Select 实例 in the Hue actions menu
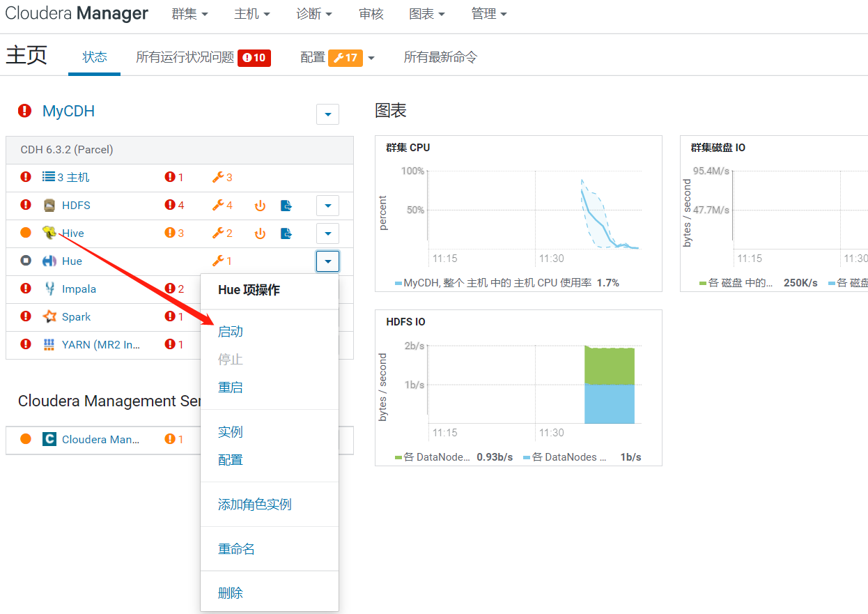 tap(231, 432)
